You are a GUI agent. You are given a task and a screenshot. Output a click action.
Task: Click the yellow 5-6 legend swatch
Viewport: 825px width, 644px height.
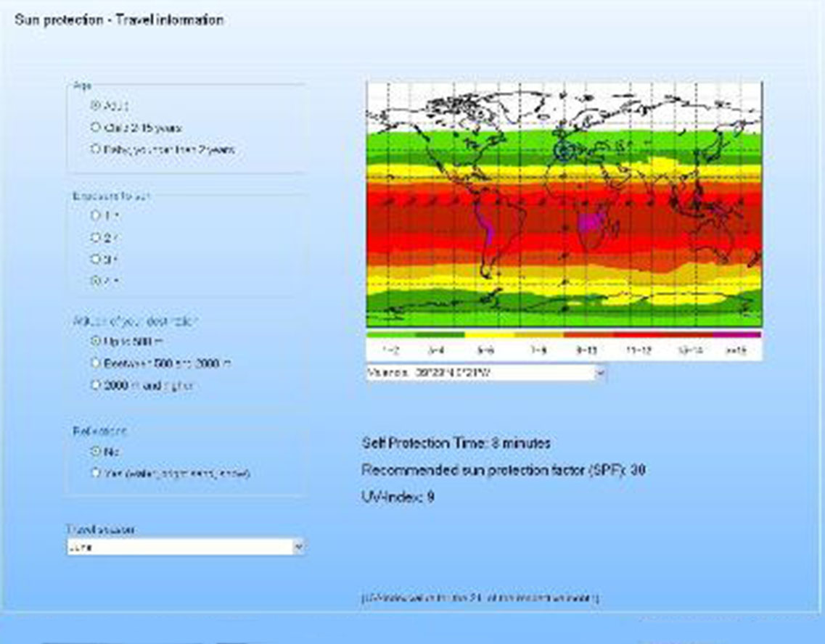[x=490, y=334]
